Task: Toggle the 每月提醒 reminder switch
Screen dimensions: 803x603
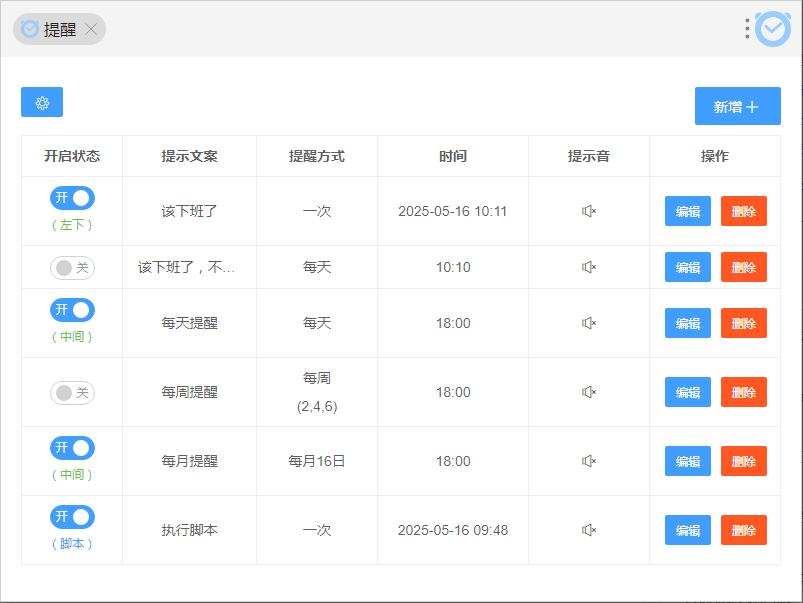Action: point(72,448)
